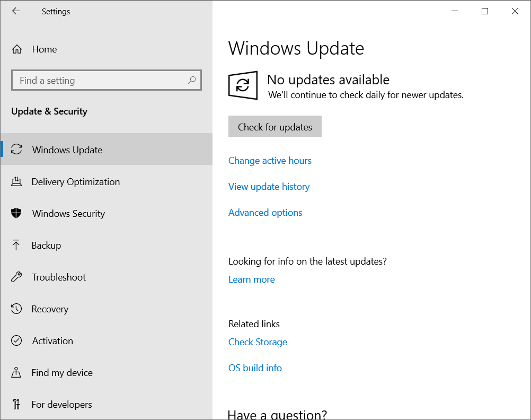The width and height of the screenshot is (531, 420).
Task: Click the Settings window title text
Action: click(x=56, y=12)
